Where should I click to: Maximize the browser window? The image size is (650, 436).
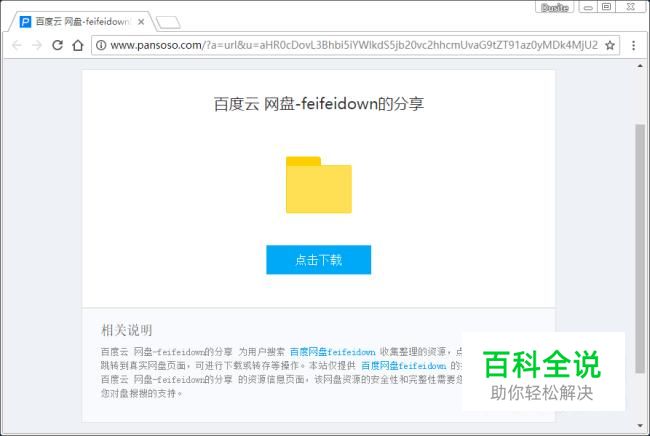606,7
